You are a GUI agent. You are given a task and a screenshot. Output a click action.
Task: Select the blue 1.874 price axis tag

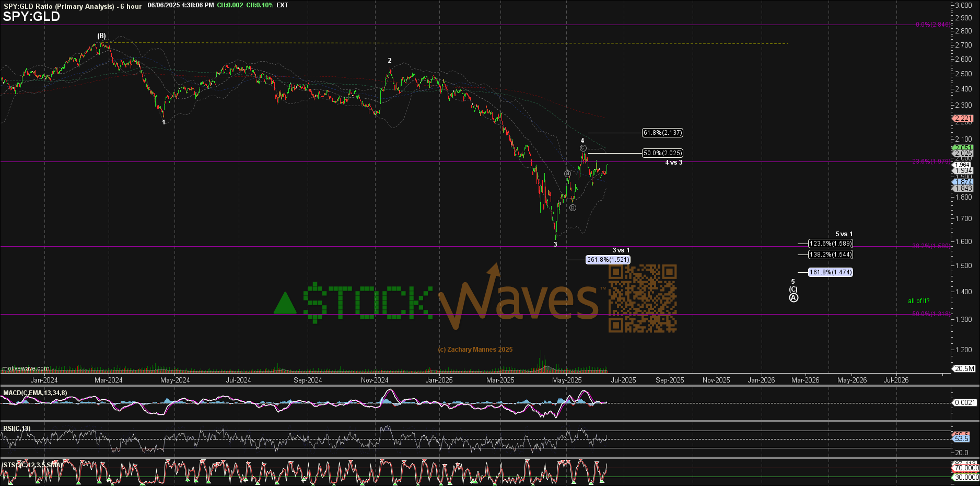tap(963, 182)
